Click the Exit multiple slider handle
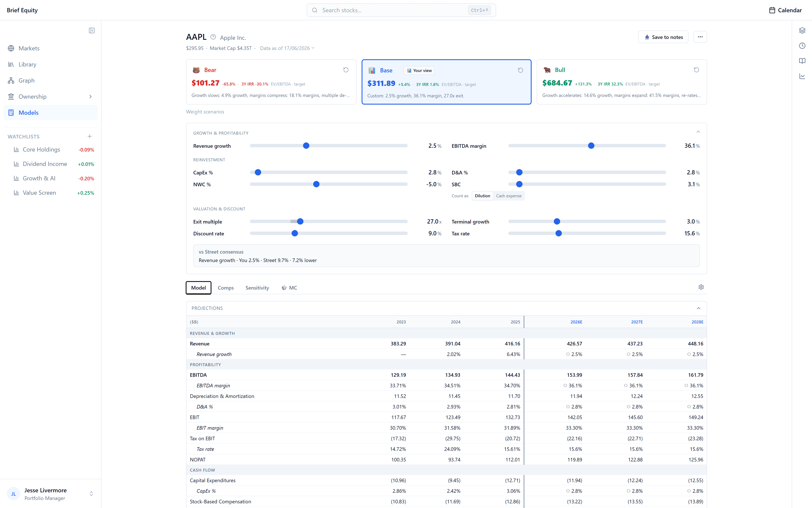Image resolution: width=812 pixels, height=508 pixels. (x=300, y=222)
